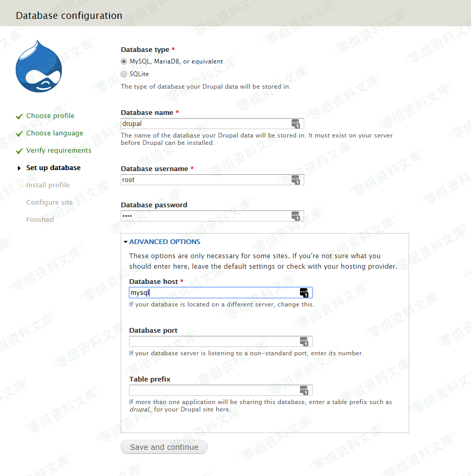Click the Verify requirements step
The height and width of the screenshot is (476, 471).
(x=59, y=151)
